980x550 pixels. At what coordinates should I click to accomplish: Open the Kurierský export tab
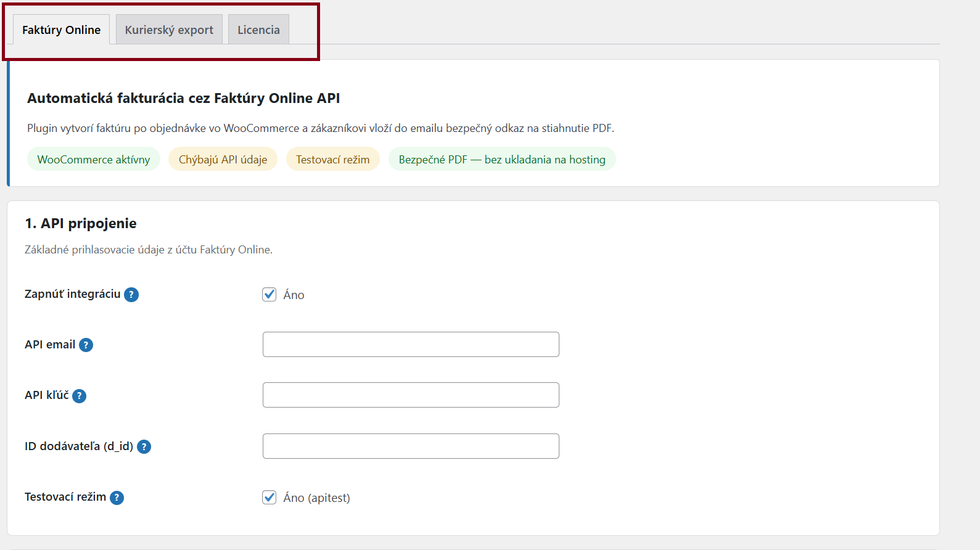(169, 30)
